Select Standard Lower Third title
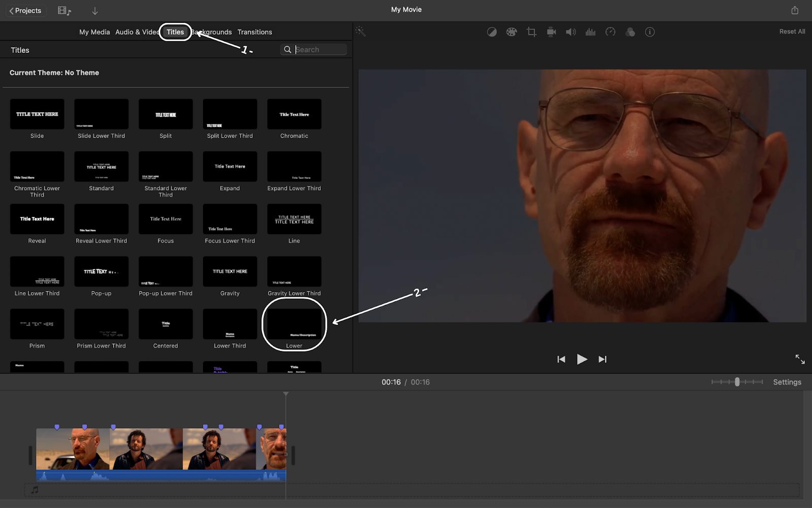Screen dimensions: 812x508 tap(165, 167)
